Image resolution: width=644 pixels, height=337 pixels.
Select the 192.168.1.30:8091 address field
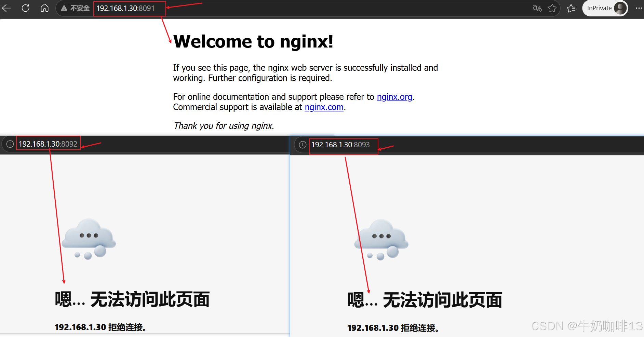tap(125, 8)
